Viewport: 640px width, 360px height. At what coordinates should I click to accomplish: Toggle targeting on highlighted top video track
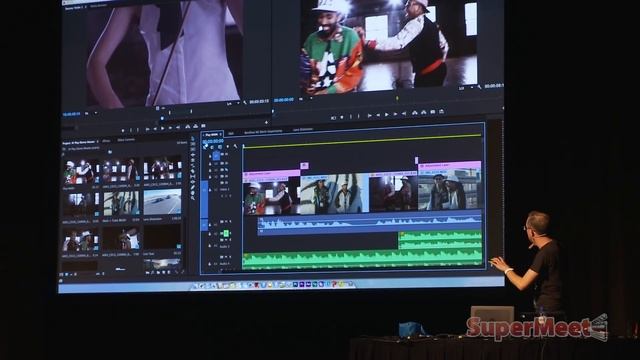click(x=216, y=155)
